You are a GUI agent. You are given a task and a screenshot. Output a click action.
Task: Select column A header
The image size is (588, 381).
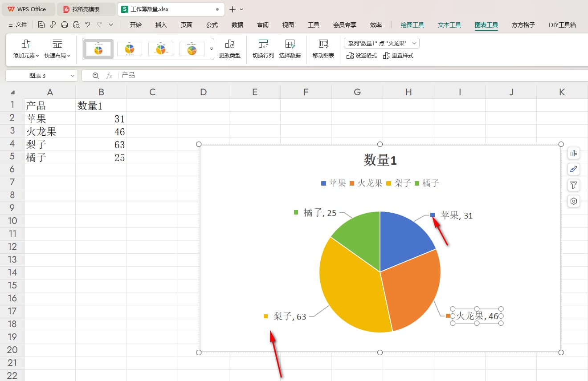pyautogui.click(x=50, y=93)
